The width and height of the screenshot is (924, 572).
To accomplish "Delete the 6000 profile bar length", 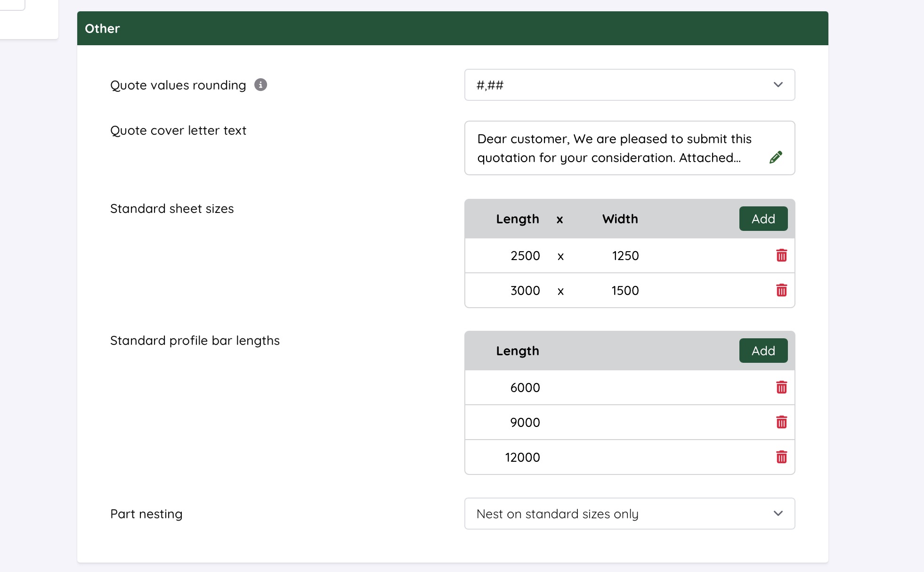I will coord(781,387).
